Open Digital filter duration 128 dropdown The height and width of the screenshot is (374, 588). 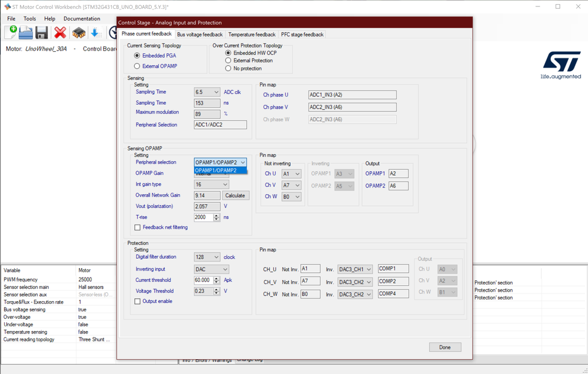pyautogui.click(x=207, y=257)
